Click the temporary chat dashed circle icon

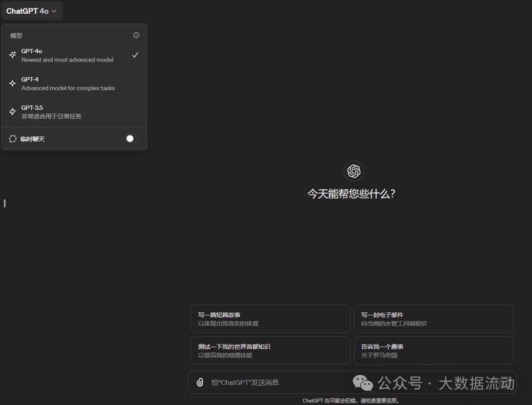[12, 139]
